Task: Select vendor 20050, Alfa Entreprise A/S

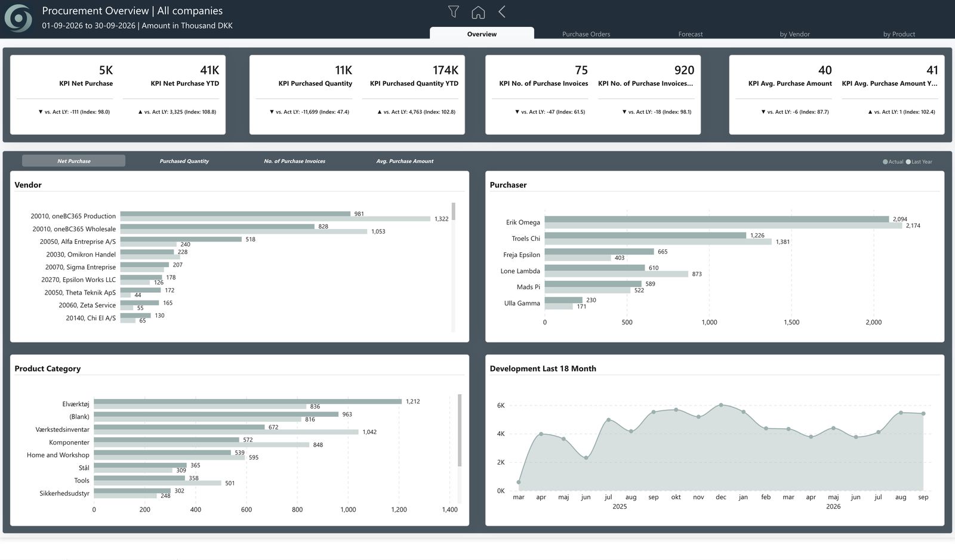Action: coord(78,242)
